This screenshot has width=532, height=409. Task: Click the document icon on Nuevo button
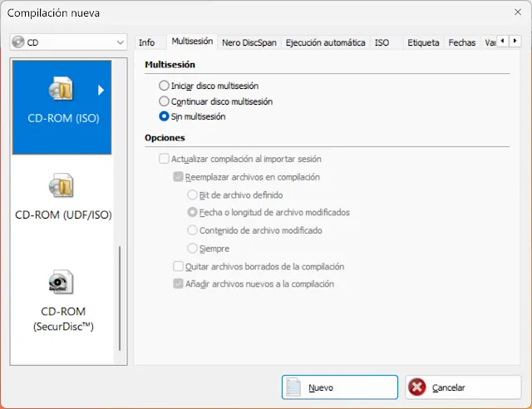(x=293, y=387)
